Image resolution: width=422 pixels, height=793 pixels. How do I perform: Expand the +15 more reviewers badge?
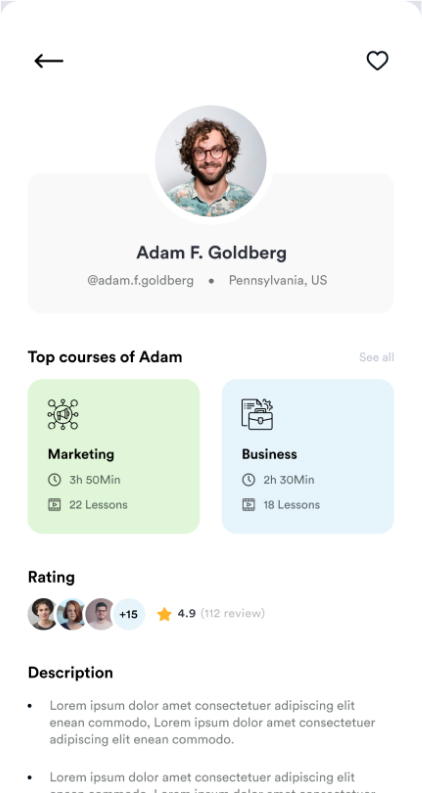pos(129,614)
